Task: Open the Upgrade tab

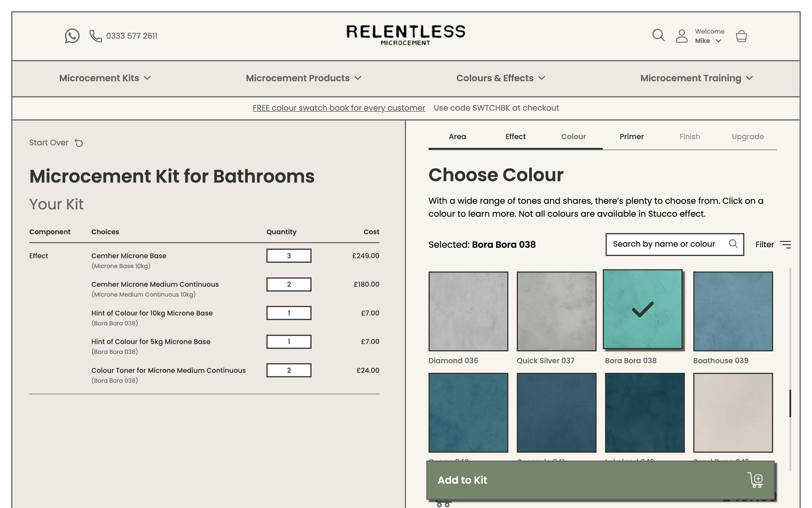Action: point(748,137)
